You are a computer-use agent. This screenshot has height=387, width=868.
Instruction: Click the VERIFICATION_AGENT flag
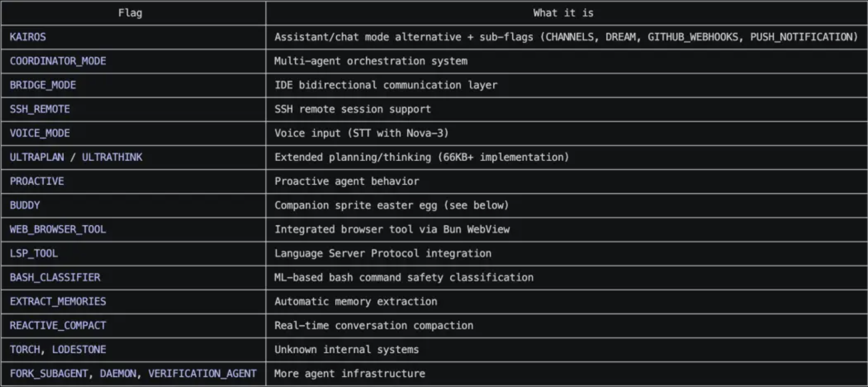[x=202, y=374]
